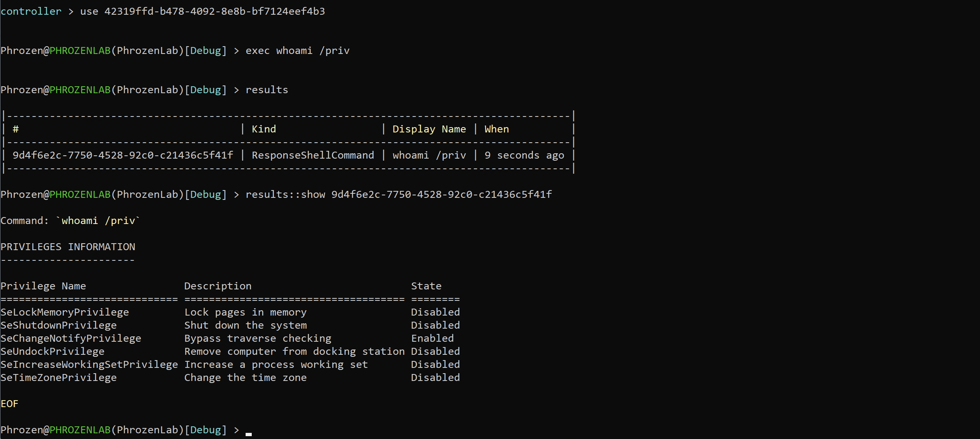Click the yellow `whoami /priv` command output text
Screen dimensions: 980x439
[x=98, y=221]
